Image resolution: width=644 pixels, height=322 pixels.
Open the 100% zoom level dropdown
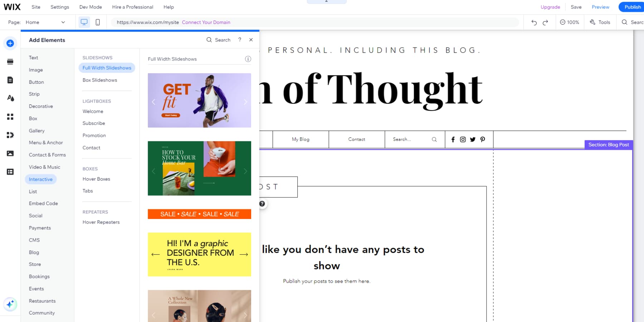click(570, 22)
